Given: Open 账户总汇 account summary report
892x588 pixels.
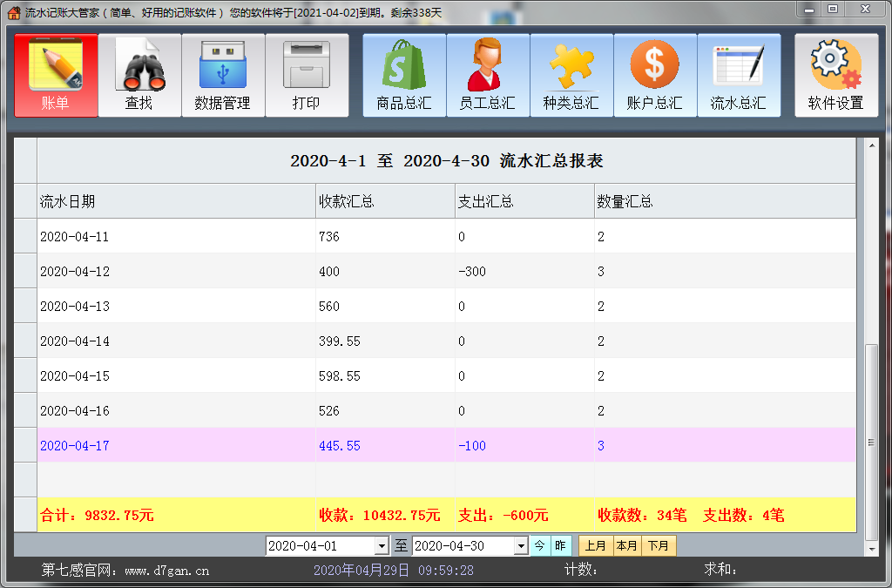Looking at the screenshot, I should 655,76.
